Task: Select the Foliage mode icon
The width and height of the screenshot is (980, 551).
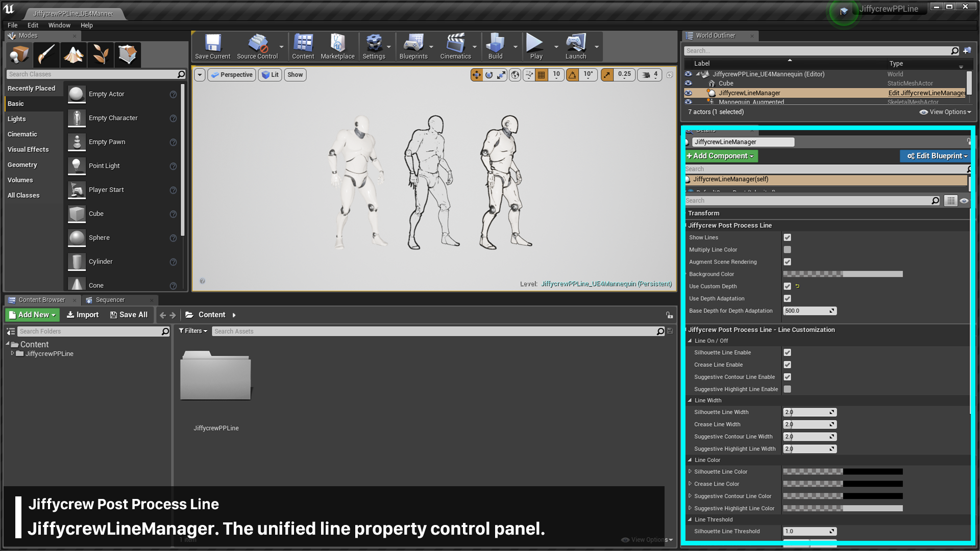Action: (x=101, y=55)
